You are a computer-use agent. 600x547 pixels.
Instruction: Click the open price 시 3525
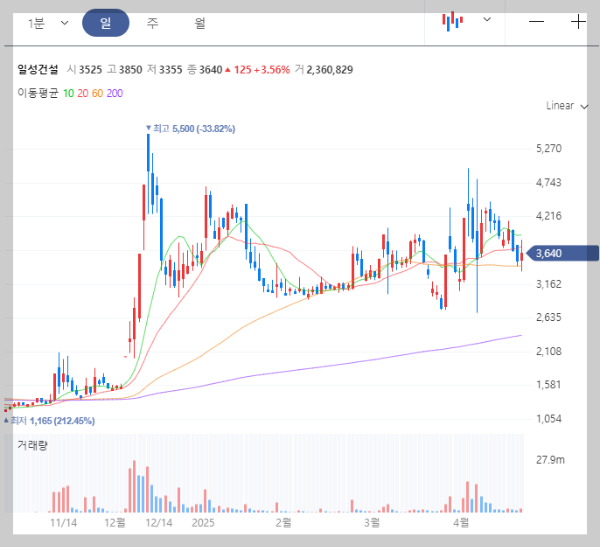coord(85,70)
